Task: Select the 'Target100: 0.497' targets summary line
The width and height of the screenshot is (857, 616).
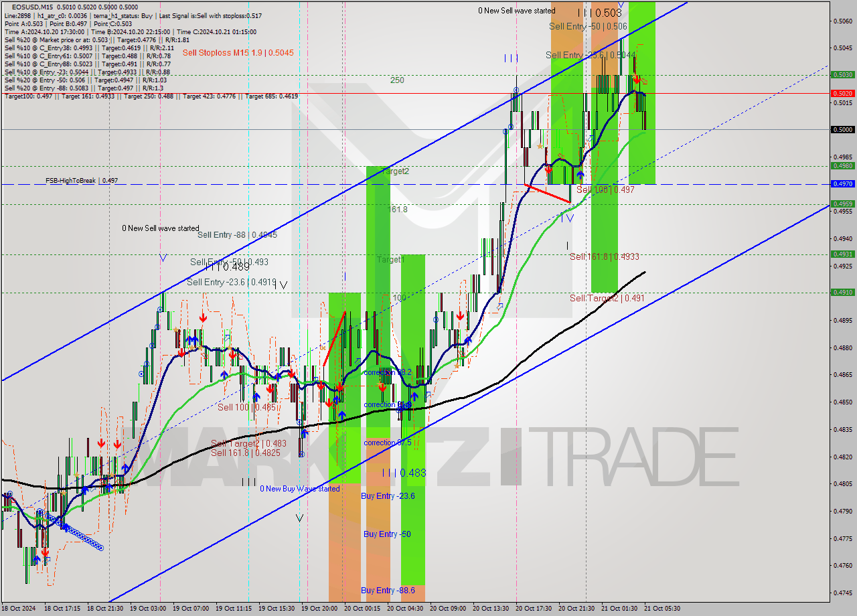Action: click(151, 96)
